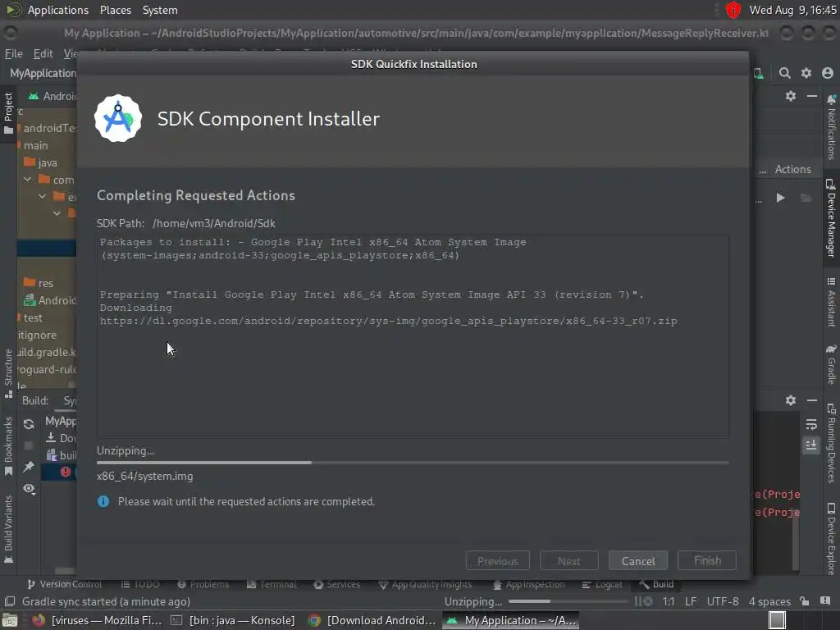Open IDE settings gear in main toolbar
The image size is (840, 630).
(806, 73)
